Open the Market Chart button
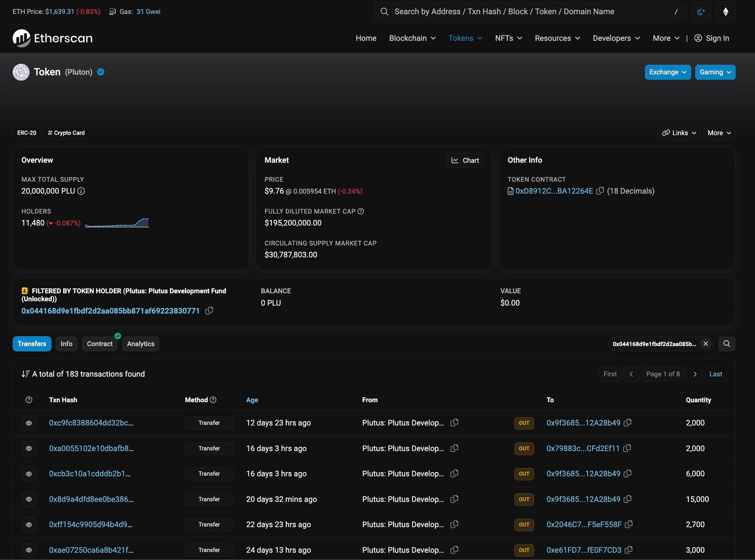The image size is (755, 560). click(x=465, y=160)
